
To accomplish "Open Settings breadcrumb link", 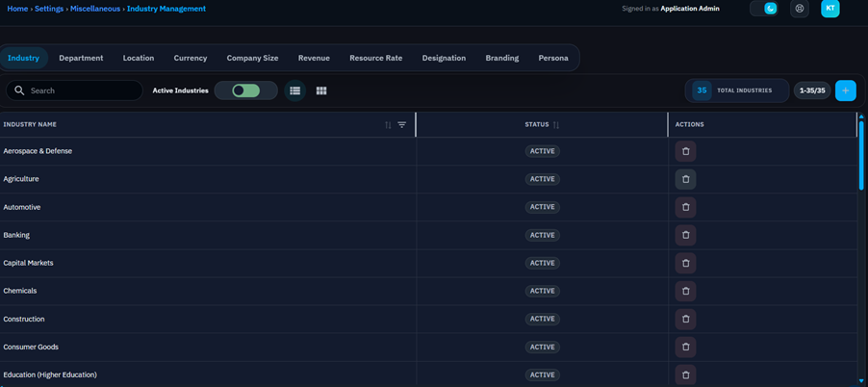I will pos(49,9).
